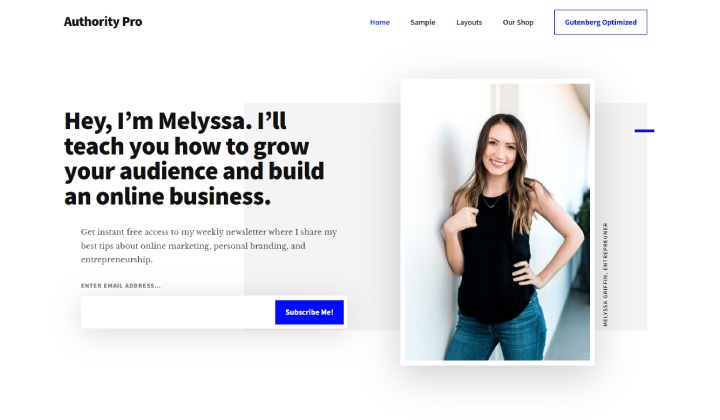
Task: Open the Home menu item
Action: pyautogui.click(x=380, y=22)
